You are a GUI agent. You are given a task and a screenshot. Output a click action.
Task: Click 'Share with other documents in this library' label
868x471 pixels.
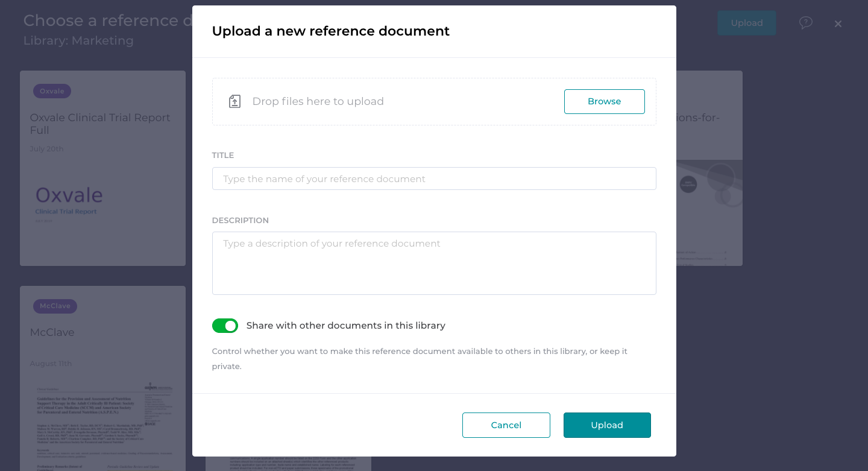(x=346, y=326)
